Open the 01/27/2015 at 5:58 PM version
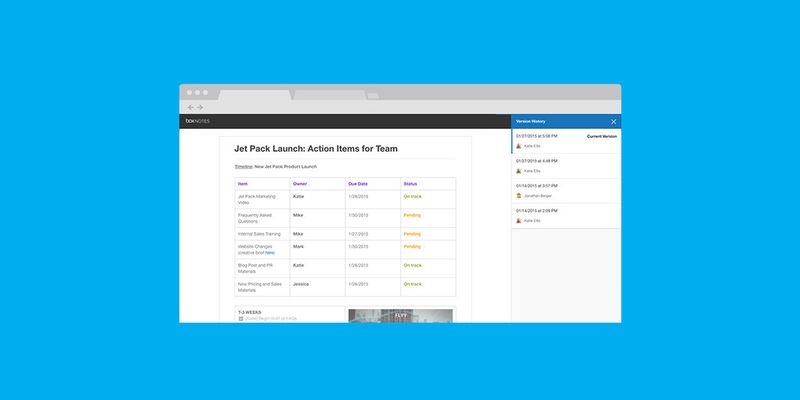 coord(566,141)
